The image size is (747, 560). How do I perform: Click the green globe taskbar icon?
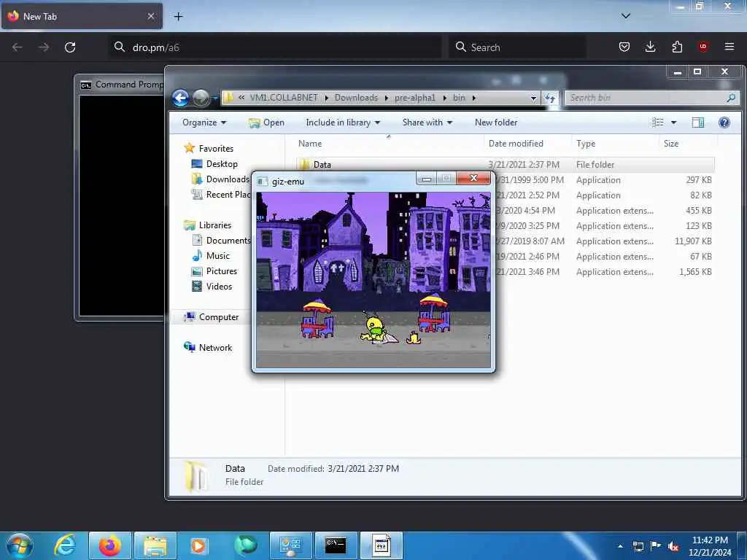click(x=245, y=545)
